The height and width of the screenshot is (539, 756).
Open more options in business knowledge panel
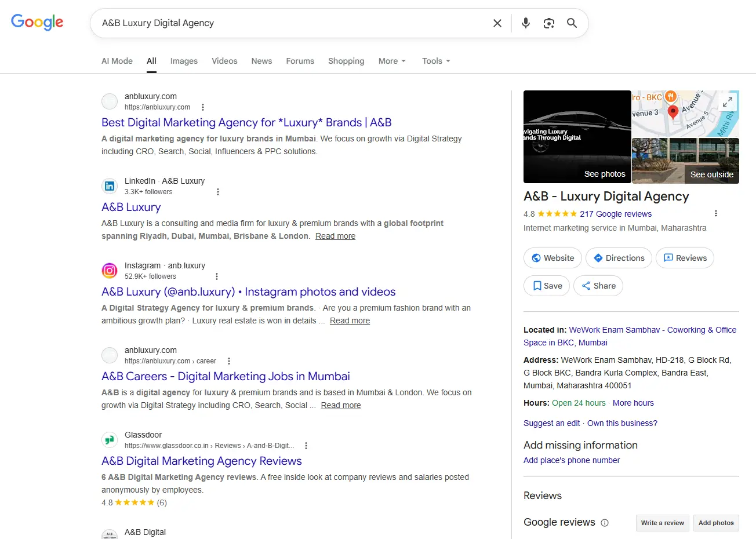point(716,213)
